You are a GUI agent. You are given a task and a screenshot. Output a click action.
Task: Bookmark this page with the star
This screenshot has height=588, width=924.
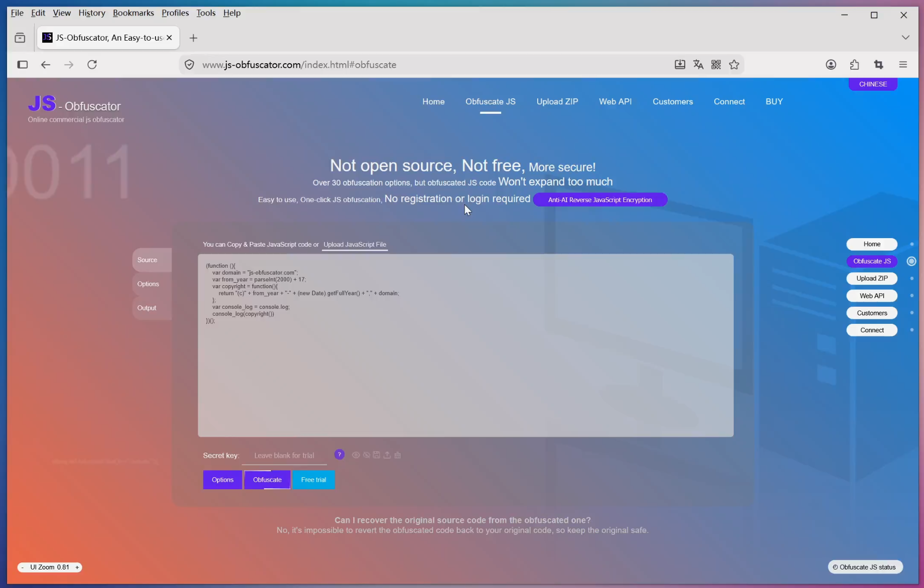coord(734,65)
